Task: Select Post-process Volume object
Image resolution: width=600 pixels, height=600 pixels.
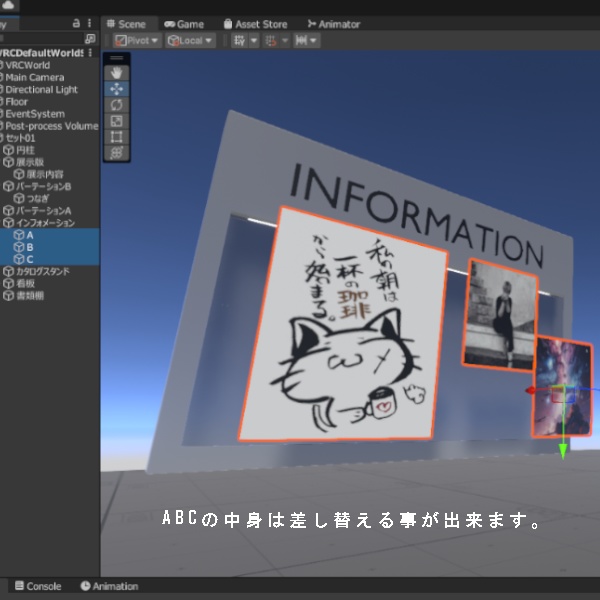Action: click(50, 126)
